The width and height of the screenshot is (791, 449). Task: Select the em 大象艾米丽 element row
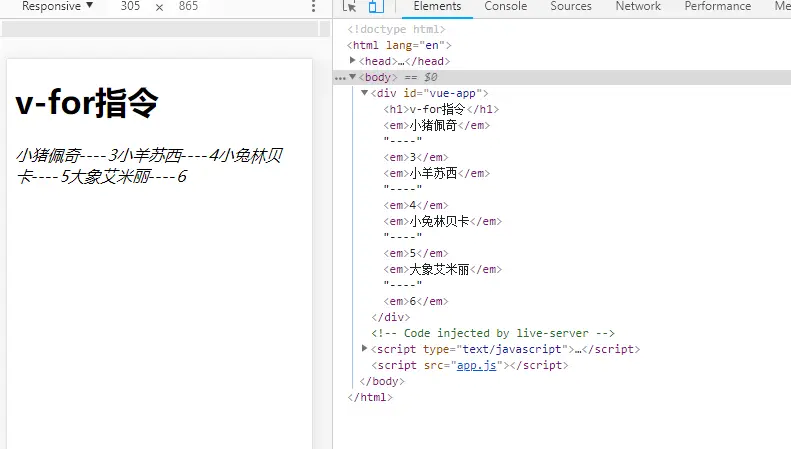(442, 269)
